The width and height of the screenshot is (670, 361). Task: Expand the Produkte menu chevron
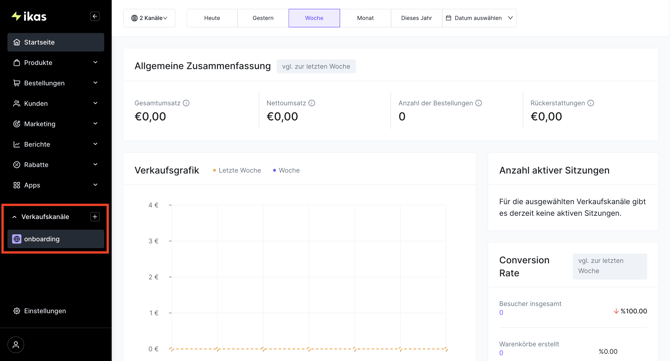pyautogui.click(x=95, y=62)
